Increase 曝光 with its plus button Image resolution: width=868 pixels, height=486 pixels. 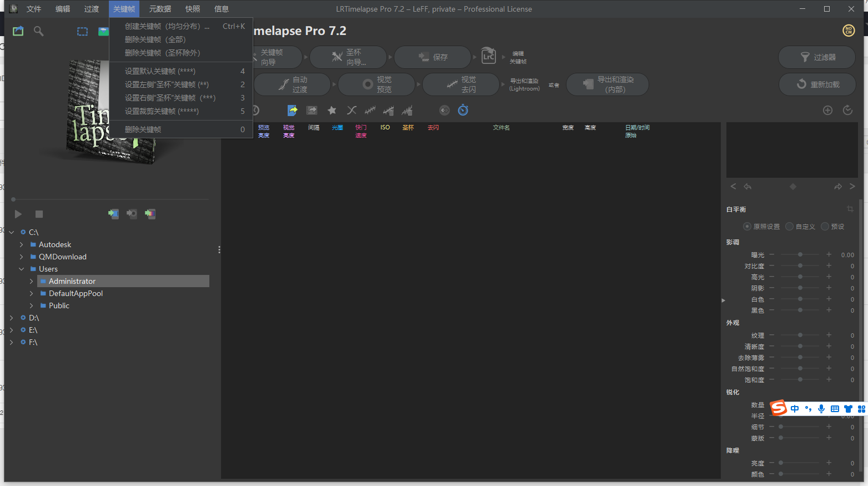click(829, 254)
